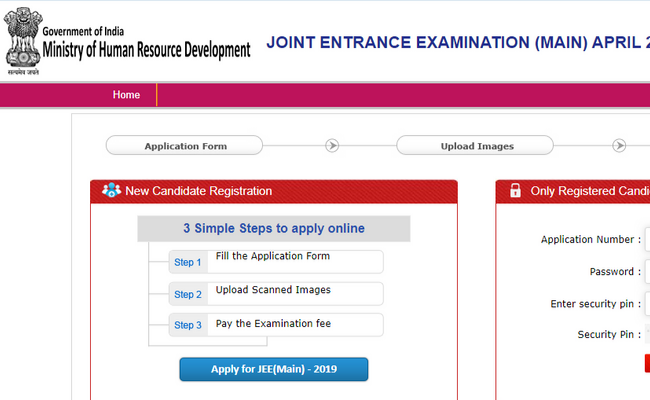Viewport: 650px width, 400px height.
Task: Click the arrow icon after Application Form
Action: [x=332, y=146]
